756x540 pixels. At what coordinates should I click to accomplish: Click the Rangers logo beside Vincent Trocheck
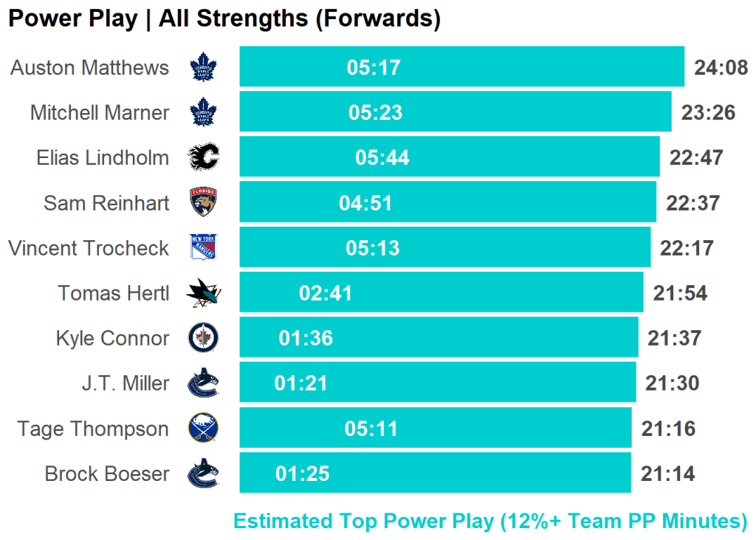pyautogui.click(x=203, y=247)
